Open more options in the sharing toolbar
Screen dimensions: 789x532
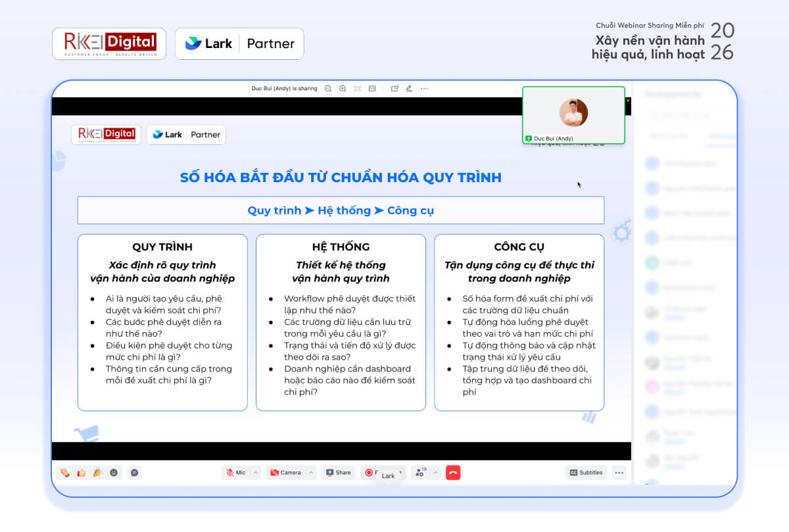[424, 88]
